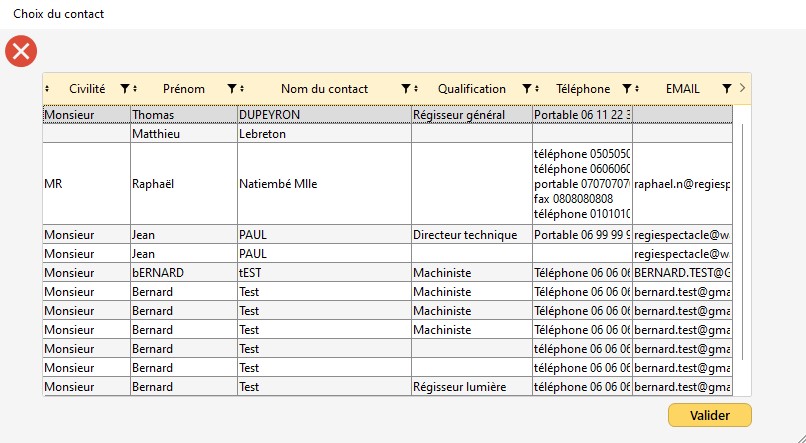Viewport: 806px width, 443px height.
Task: Select the Matthieu Lebreton row
Action: [268, 133]
